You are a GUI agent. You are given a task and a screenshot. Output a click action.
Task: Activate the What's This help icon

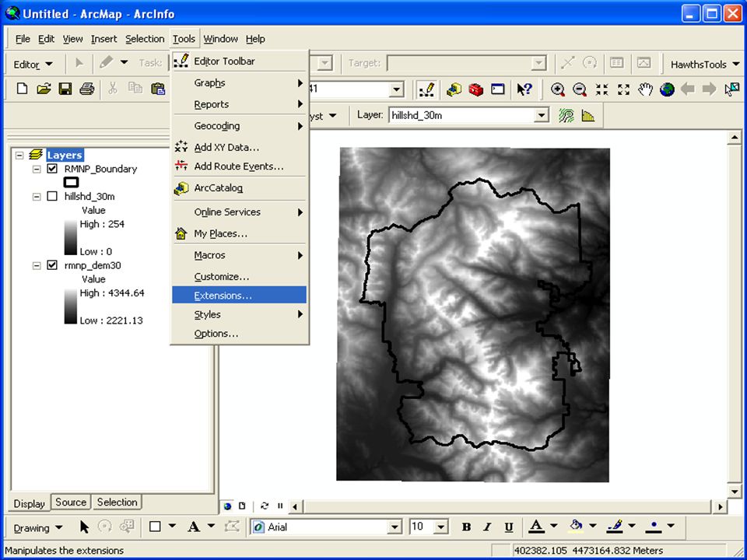click(524, 89)
